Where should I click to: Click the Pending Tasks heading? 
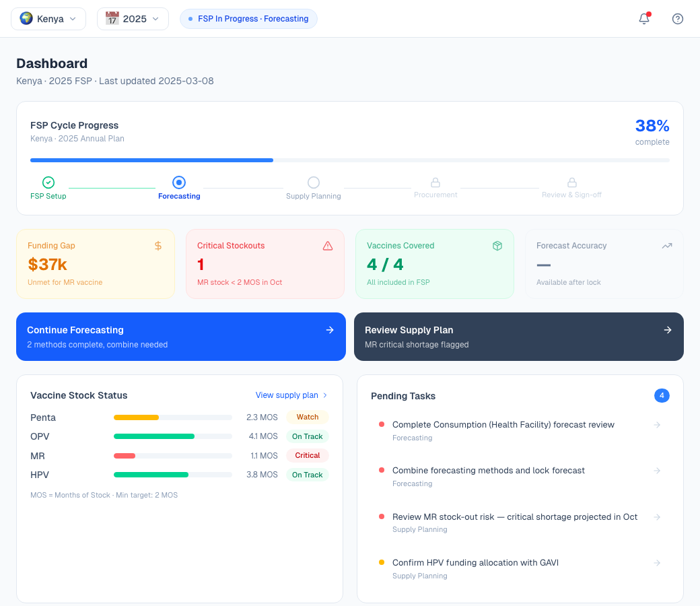[403, 396]
